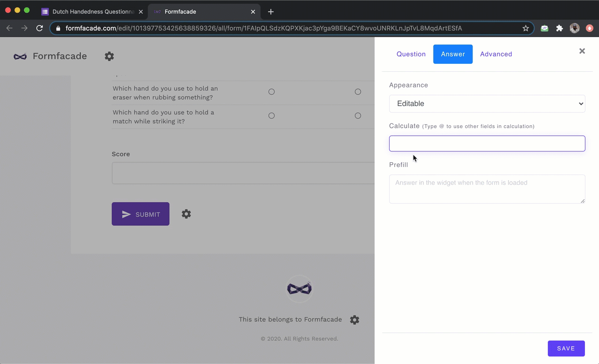
Task: Switch to the Advanced tab
Action: (496, 54)
